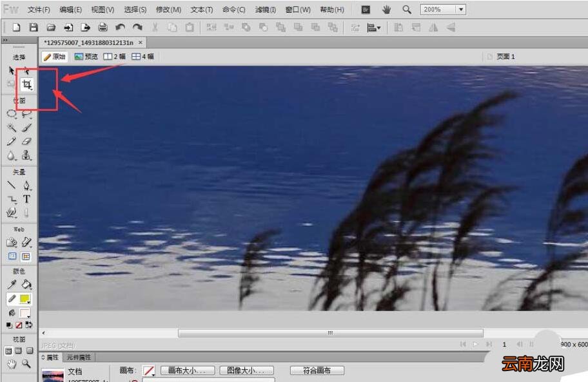Select the Scale tool
Viewport: 588px width, 382px height.
[11, 84]
